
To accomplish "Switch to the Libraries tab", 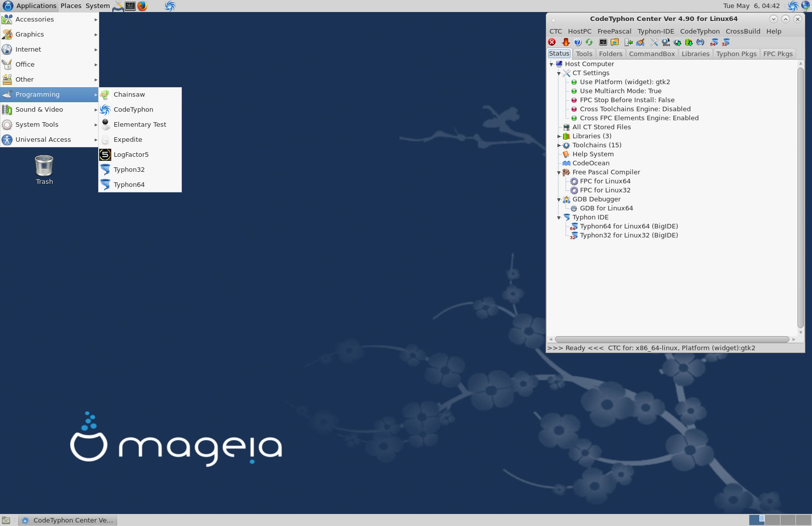I will pyautogui.click(x=695, y=54).
